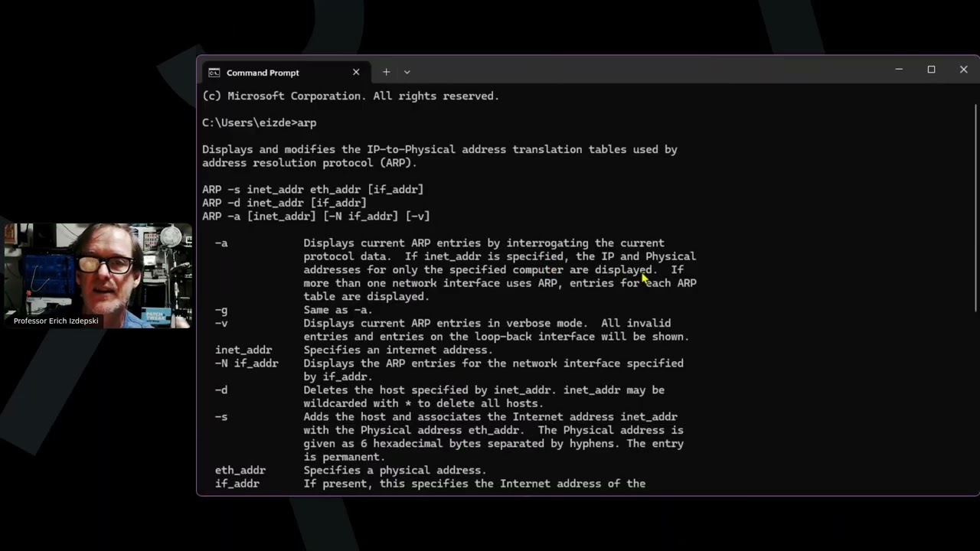Open a new terminal tab with plus button
The image size is (980, 551).
[x=386, y=72]
